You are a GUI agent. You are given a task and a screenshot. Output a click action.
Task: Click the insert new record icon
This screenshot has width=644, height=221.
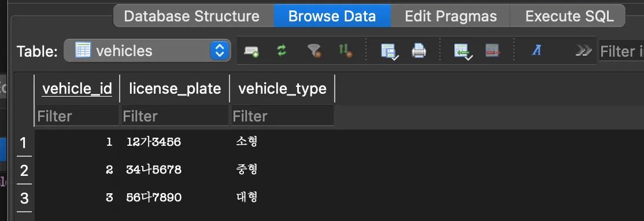tap(251, 51)
